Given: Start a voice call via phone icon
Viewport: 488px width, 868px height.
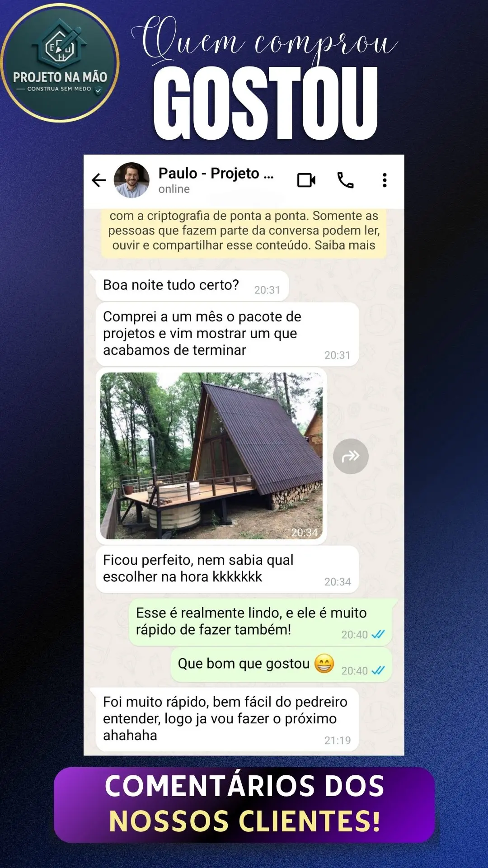Looking at the screenshot, I should 346,180.
